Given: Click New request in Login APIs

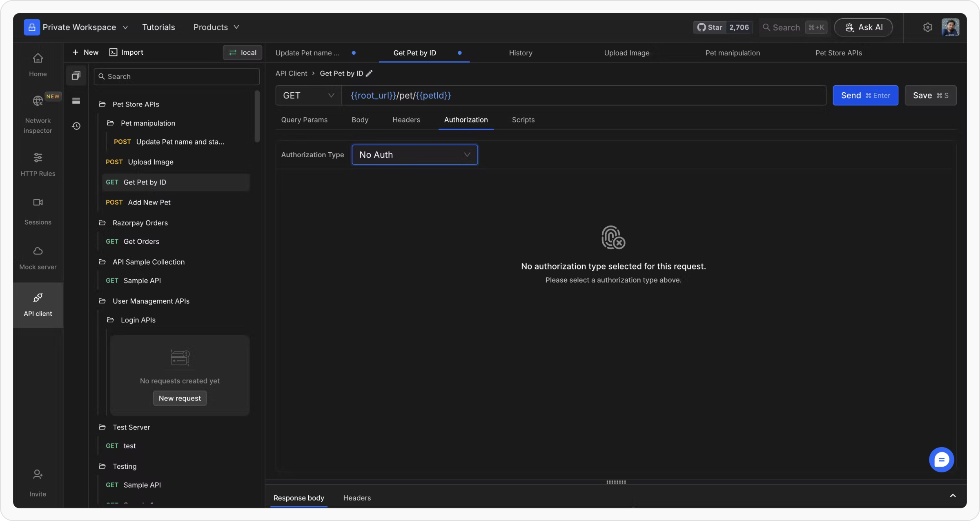Looking at the screenshot, I should pos(180,398).
